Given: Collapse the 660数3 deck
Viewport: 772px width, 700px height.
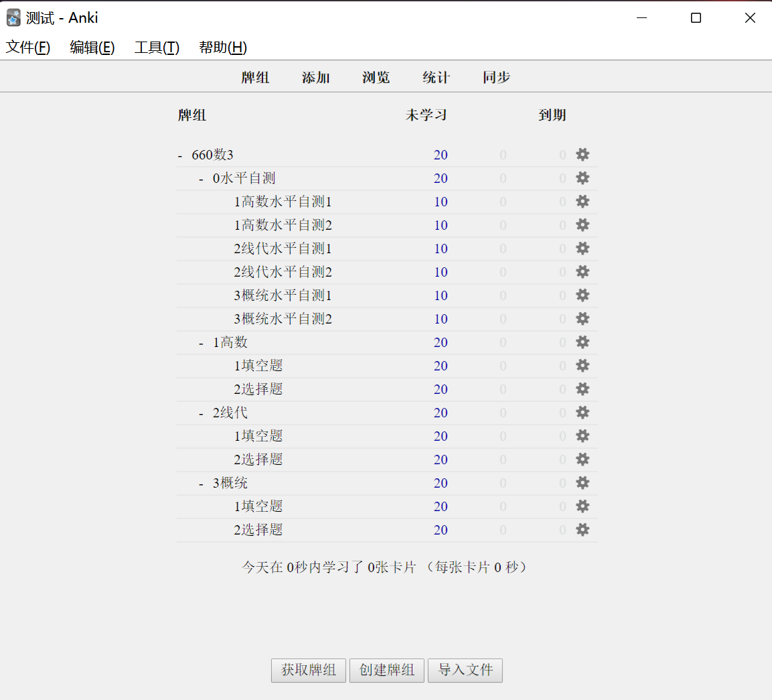Looking at the screenshot, I should point(180,155).
